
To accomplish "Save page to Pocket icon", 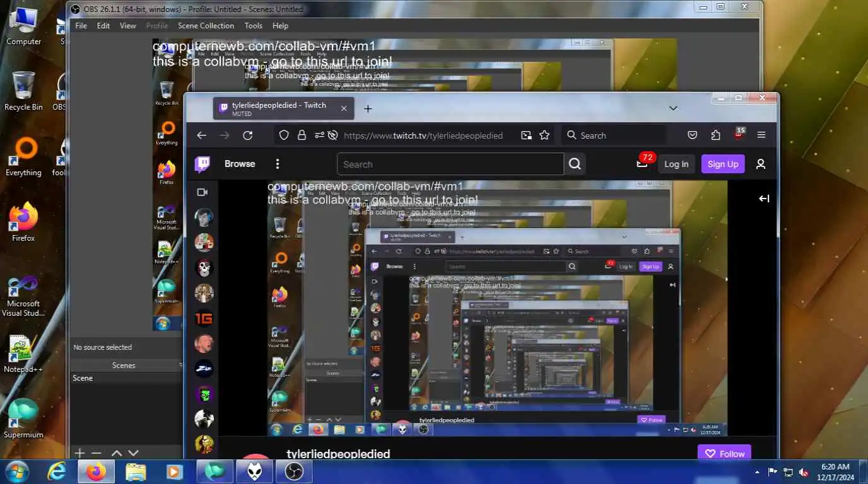I will click(x=693, y=135).
